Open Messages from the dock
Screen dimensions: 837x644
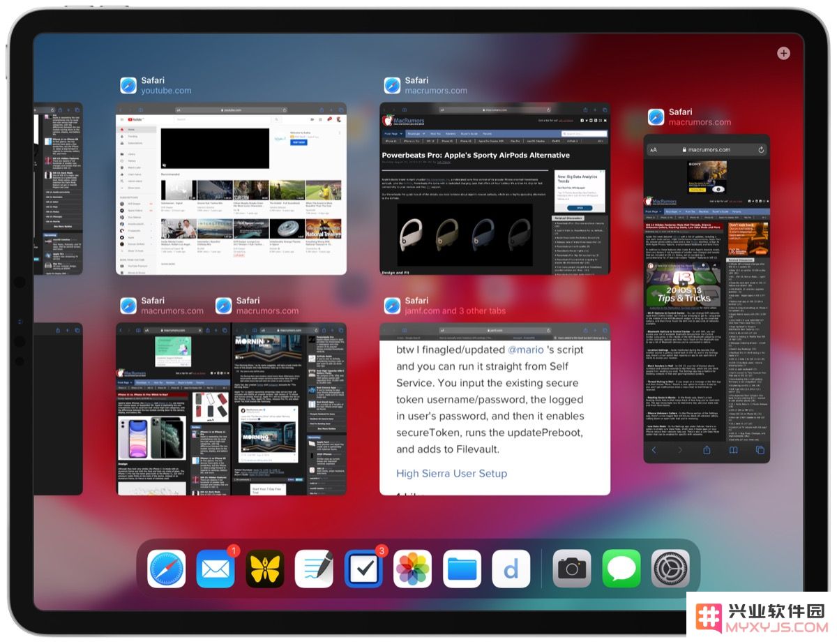[621, 569]
